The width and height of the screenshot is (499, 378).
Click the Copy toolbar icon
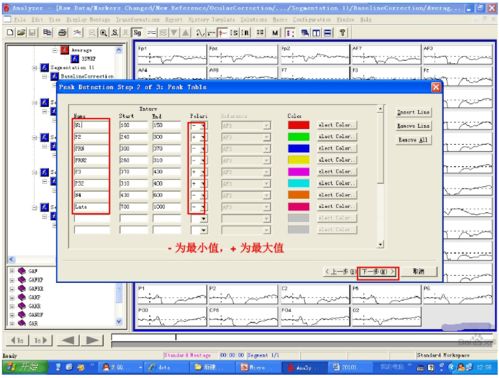pyautogui.click(x=47, y=33)
